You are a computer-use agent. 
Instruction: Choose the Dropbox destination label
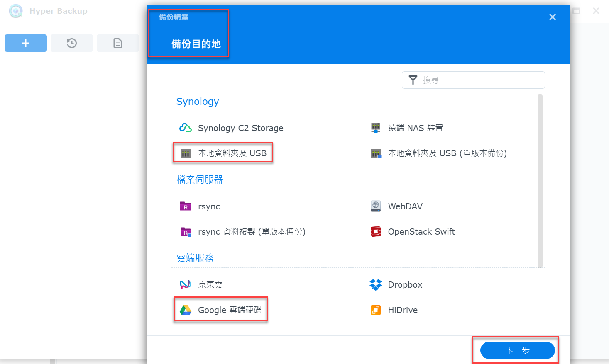(405, 285)
